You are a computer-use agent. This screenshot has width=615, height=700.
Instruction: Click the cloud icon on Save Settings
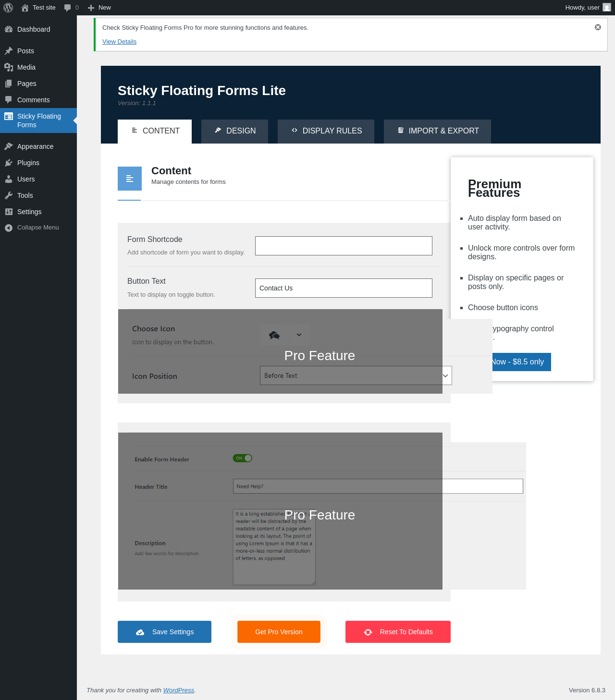point(140,632)
